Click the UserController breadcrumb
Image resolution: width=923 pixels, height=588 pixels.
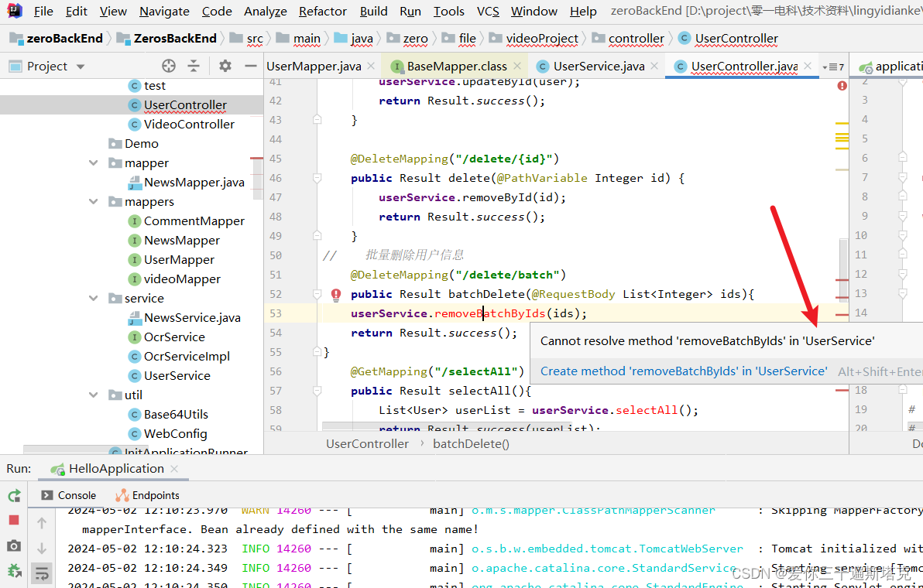(x=367, y=443)
